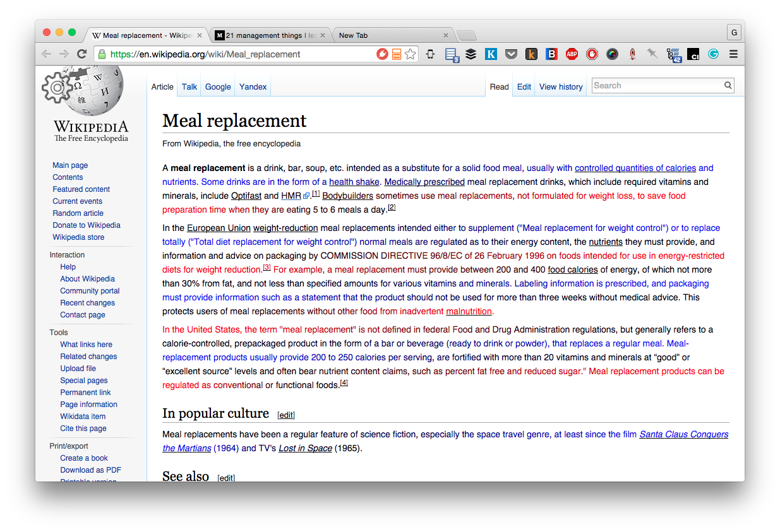This screenshot has width=780, height=532.
Task: Switch to the '21 management things' tab
Action: 270,35
